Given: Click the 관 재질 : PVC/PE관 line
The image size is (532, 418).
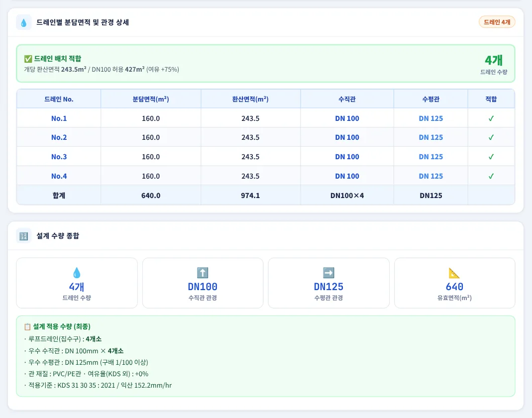Looking at the screenshot, I should click(x=86, y=374).
